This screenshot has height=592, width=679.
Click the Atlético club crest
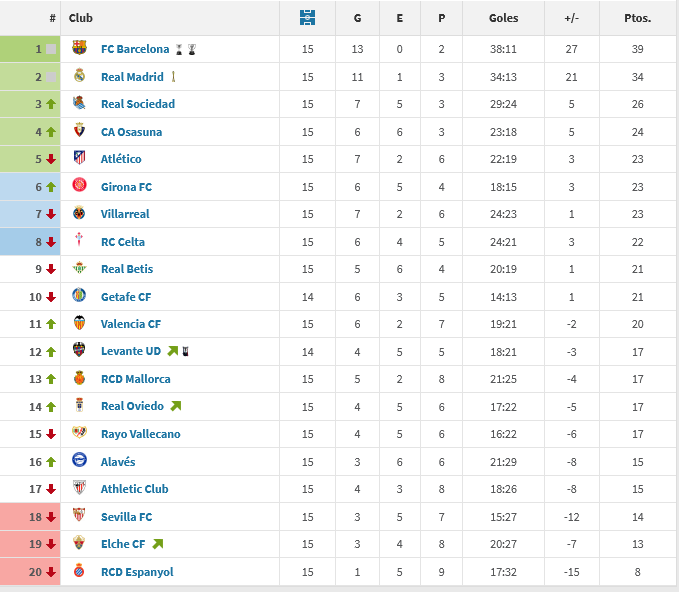(80, 159)
